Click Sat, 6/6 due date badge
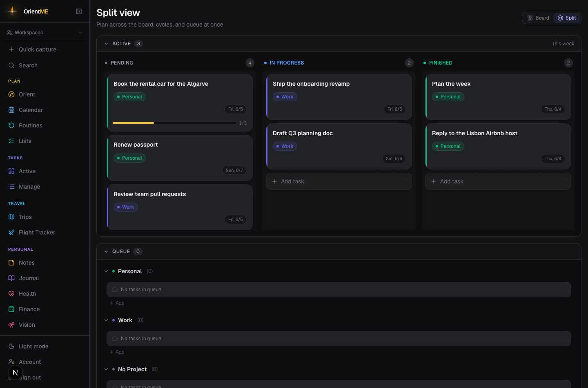 coord(394,158)
